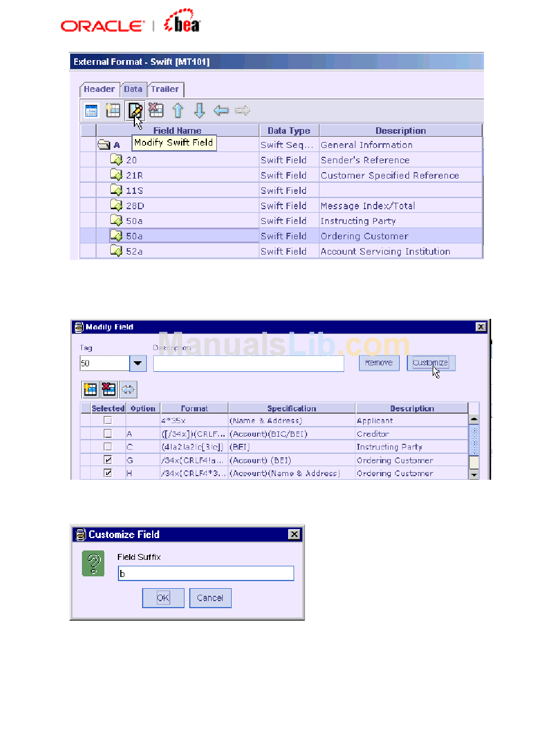This screenshot has height=752, width=560.
Task: Switch to the Header tab
Action: click(99, 90)
